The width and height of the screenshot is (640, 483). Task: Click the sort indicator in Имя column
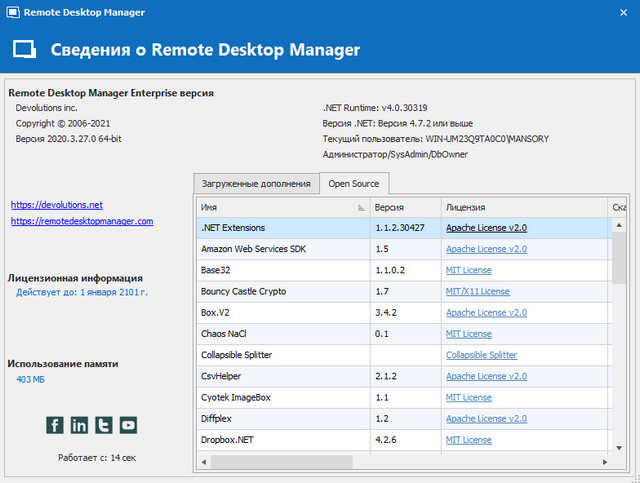pyautogui.click(x=361, y=208)
